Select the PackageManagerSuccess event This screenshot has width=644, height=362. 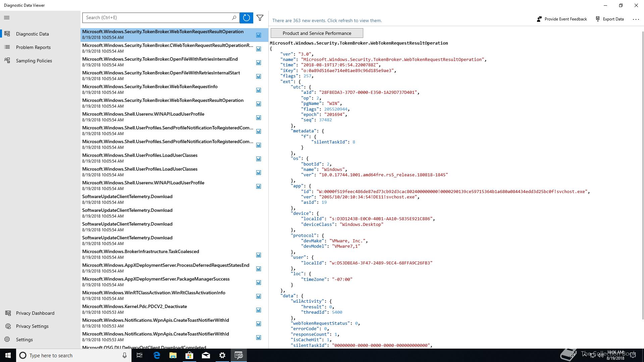tap(174, 282)
